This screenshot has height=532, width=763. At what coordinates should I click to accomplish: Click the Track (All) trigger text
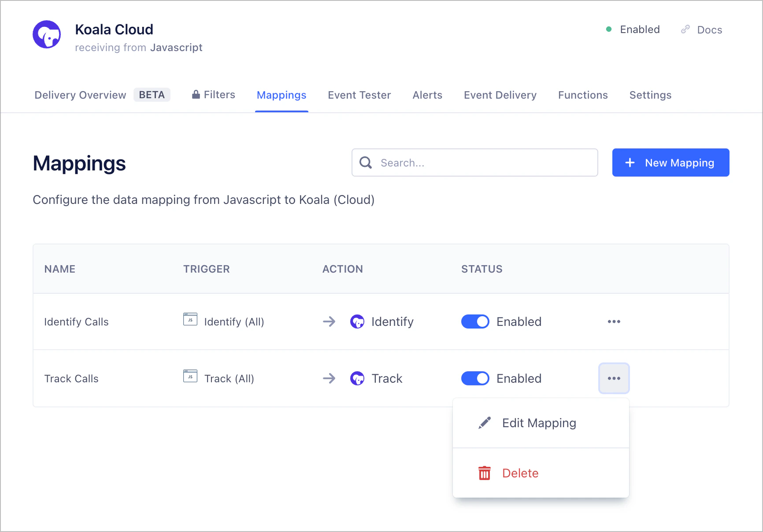[229, 379]
